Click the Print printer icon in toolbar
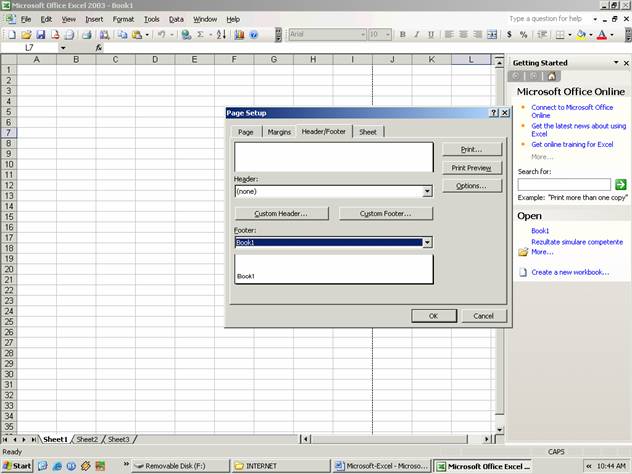Screen dimensions: 632x474 point(87,35)
